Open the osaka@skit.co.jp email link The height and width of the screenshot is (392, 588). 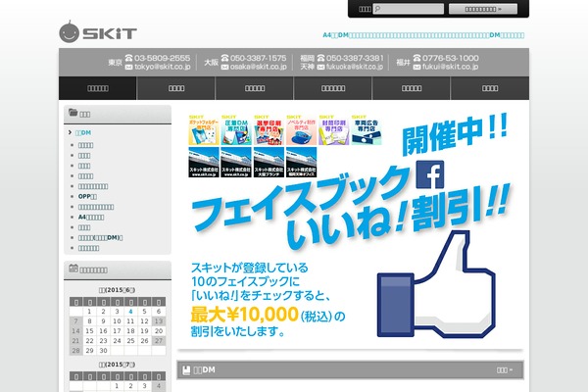point(259,67)
